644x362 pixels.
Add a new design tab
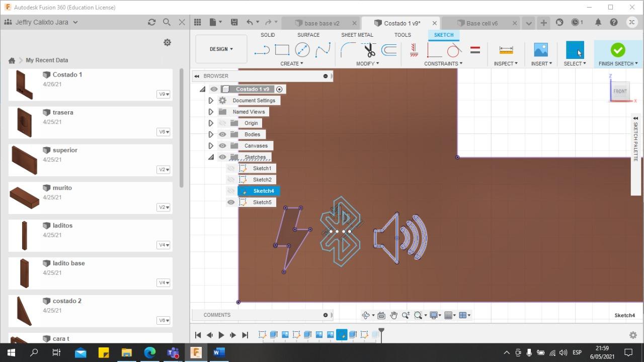point(543,23)
